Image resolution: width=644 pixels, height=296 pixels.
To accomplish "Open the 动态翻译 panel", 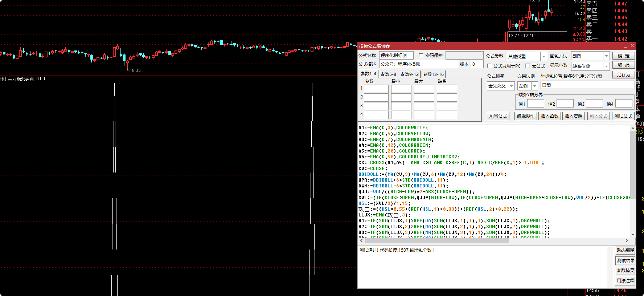I will coord(625,250).
